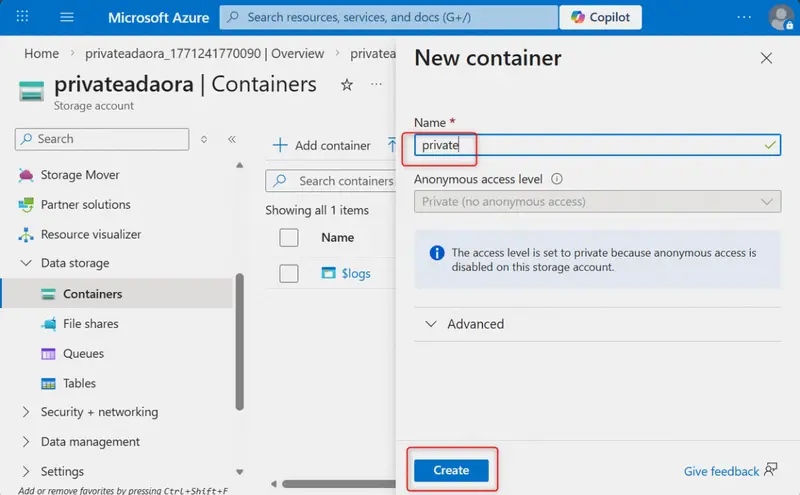Open Tables
Image resolution: width=800 pixels, height=495 pixels.
coord(79,383)
